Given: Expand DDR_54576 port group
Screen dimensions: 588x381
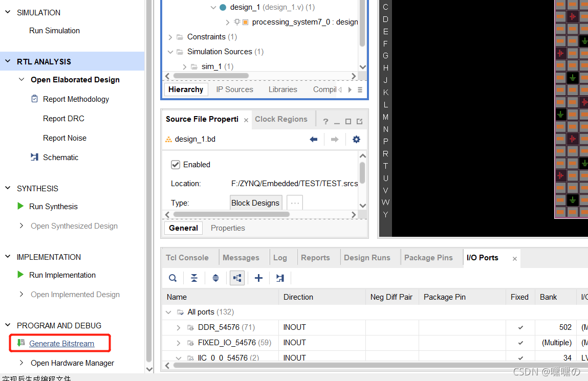Looking at the screenshot, I should (x=179, y=327).
